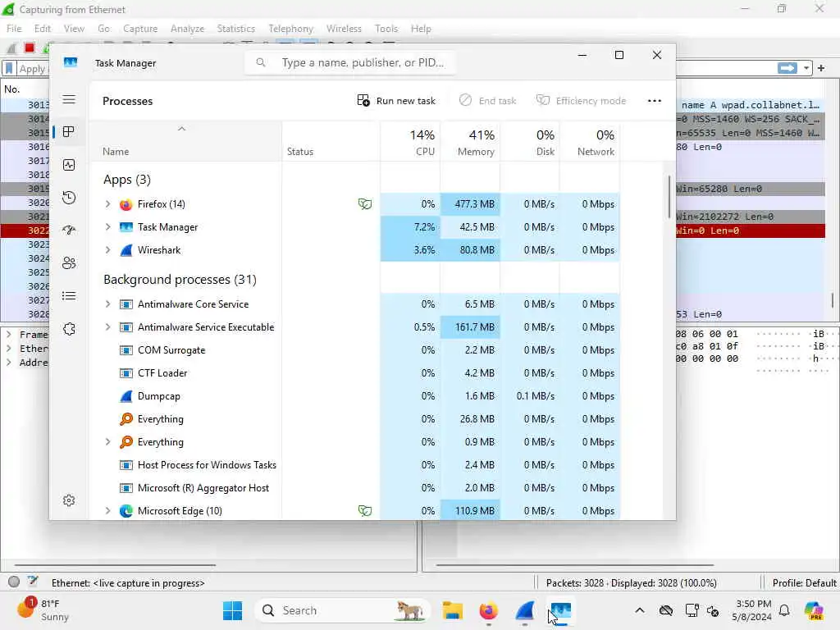Viewport: 840px width, 630px height.
Task: Open Wireshark File menu
Action: [14, 29]
